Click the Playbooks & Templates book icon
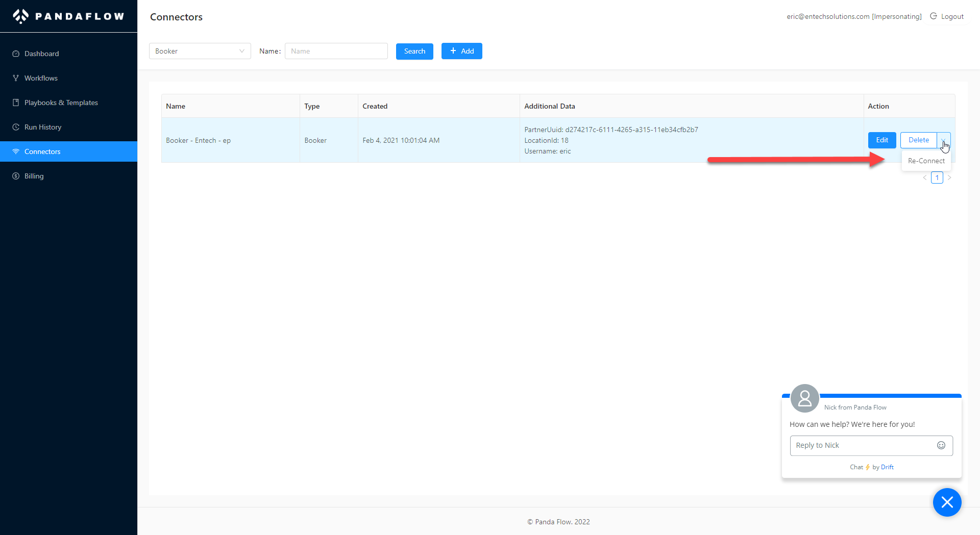Image resolution: width=980 pixels, height=535 pixels. pos(16,103)
